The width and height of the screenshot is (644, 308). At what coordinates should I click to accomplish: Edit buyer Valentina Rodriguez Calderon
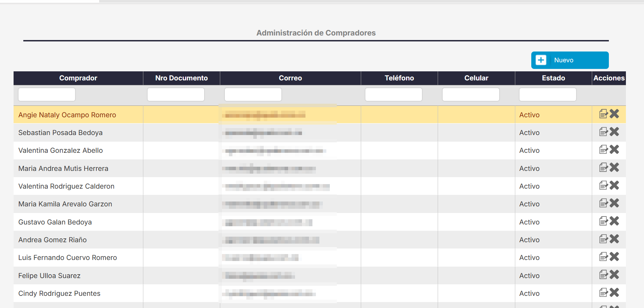[604, 185]
